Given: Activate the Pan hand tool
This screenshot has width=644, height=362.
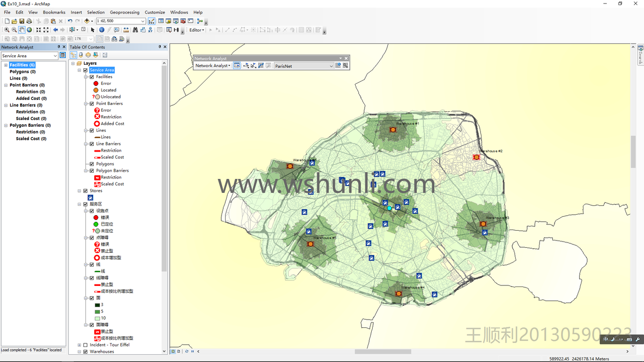Looking at the screenshot, I should [x=21, y=30].
